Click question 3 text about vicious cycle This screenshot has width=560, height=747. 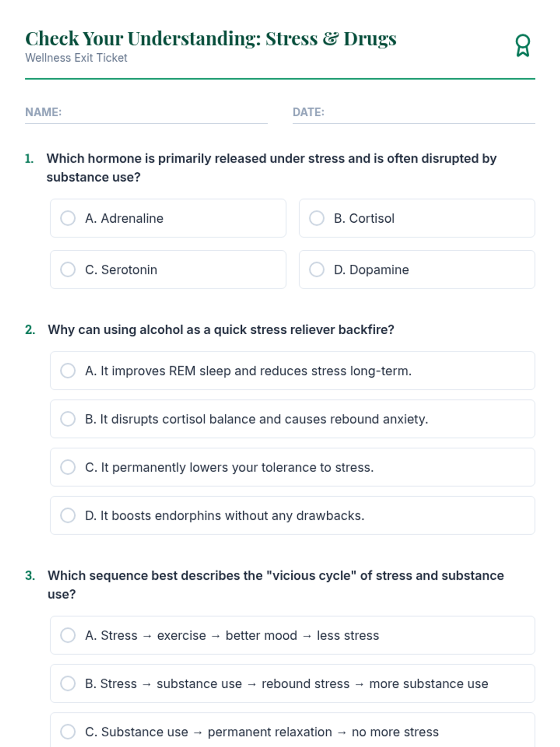(276, 585)
